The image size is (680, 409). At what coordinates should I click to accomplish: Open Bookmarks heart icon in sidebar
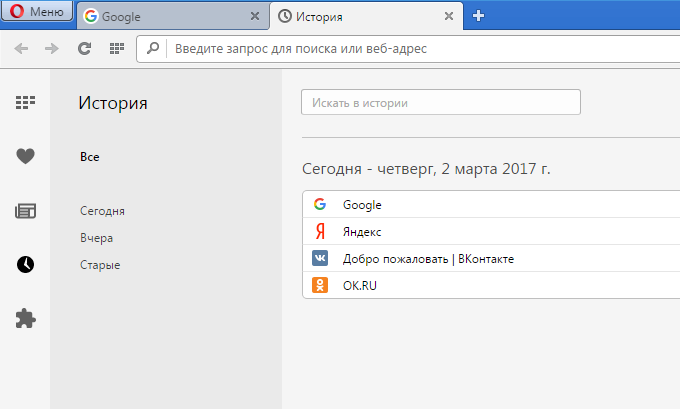point(25,156)
